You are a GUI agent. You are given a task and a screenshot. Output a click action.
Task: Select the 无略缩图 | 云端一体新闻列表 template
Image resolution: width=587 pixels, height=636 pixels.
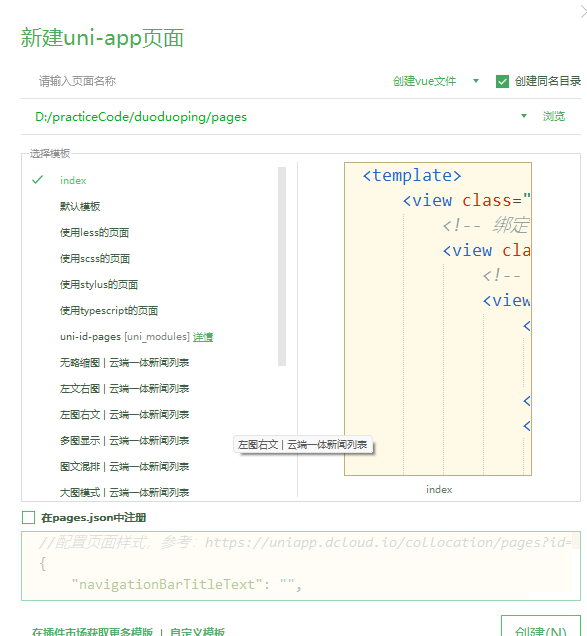tap(124, 363)
